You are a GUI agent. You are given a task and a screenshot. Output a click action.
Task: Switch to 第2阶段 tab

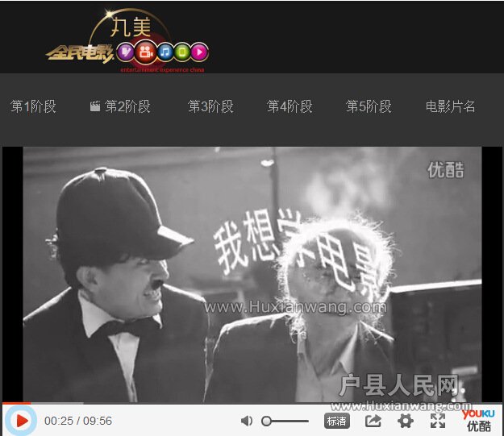pos(127,106)
